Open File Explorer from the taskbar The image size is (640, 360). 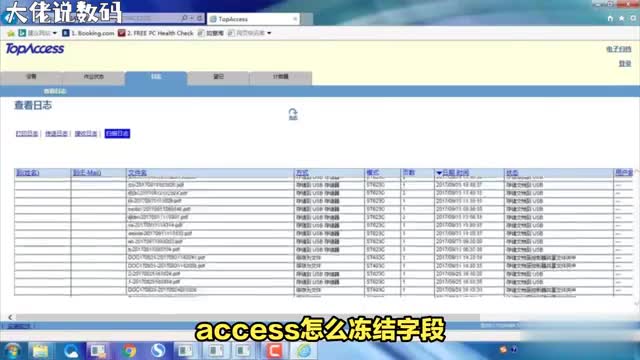coord(40,351)
